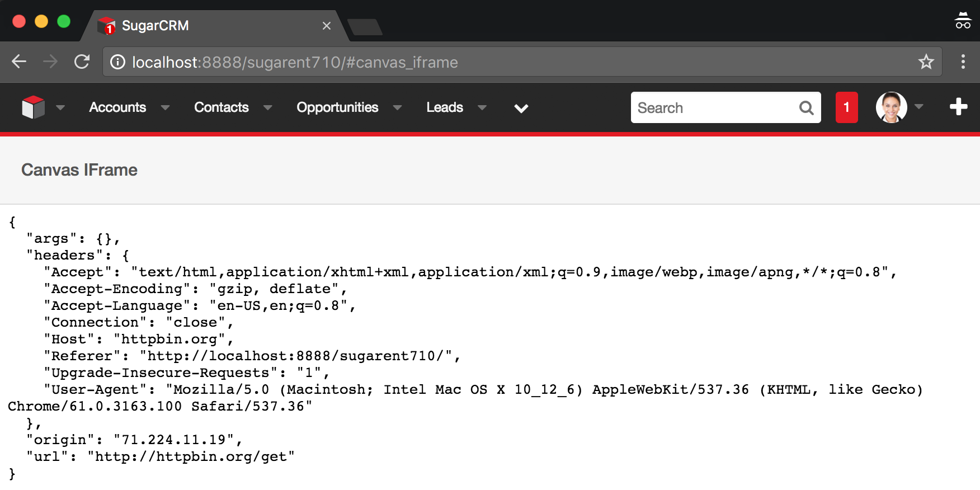
Task: Open the Opportunities dropdown arrow
Action: (398, 107)
